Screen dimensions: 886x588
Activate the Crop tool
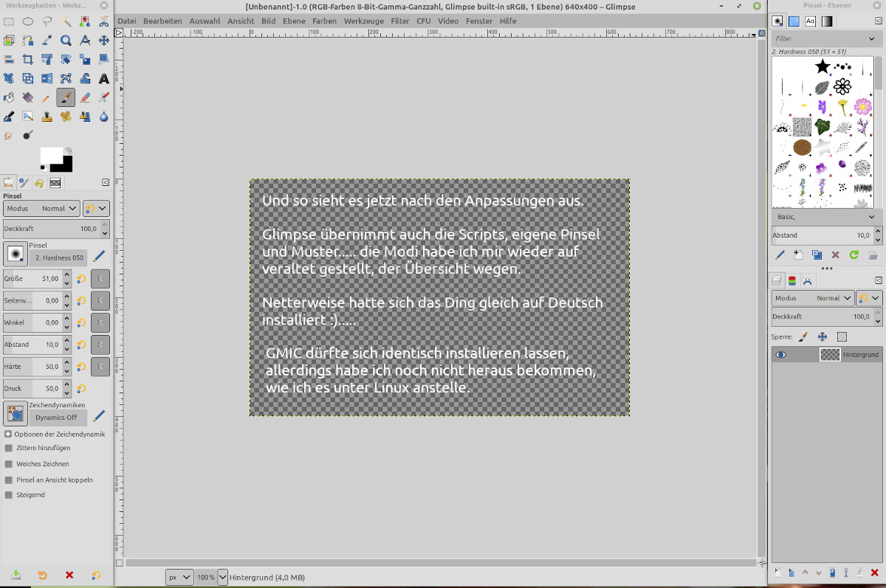[x=27, y=60]
